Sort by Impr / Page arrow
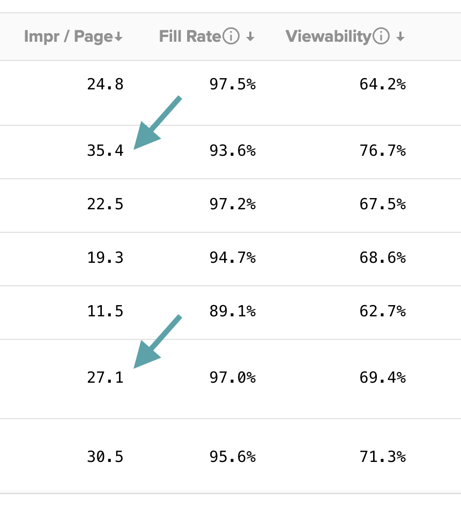This screenshot has width=461, height=516. (x=118, y=36)
